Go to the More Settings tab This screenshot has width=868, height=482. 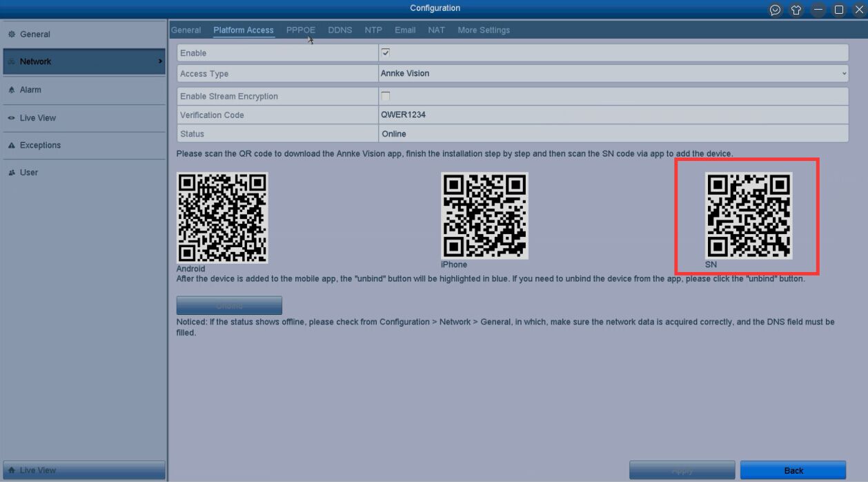click(x=484, y=30)
